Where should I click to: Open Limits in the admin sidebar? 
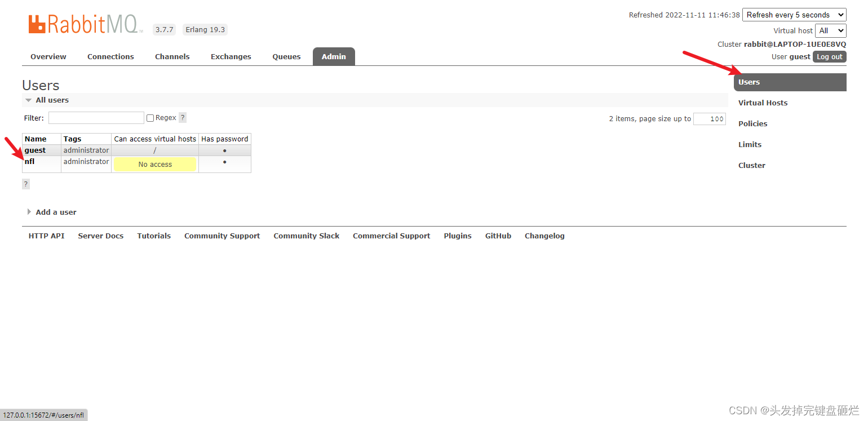coord(750,145)
